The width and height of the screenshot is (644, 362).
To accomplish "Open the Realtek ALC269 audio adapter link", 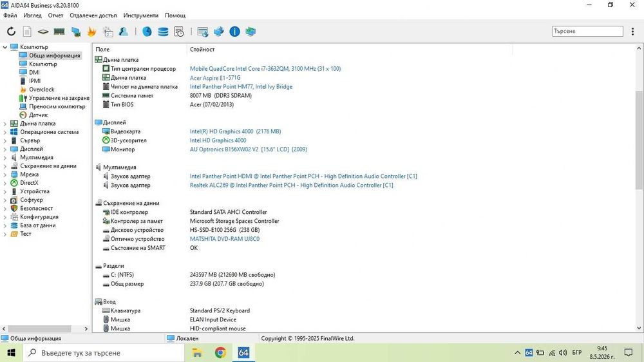I will (291, 186).
